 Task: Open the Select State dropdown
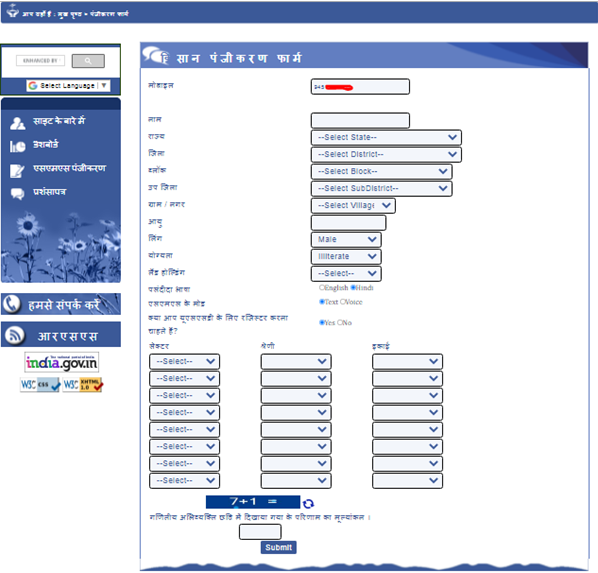click(x=386, y=137)
